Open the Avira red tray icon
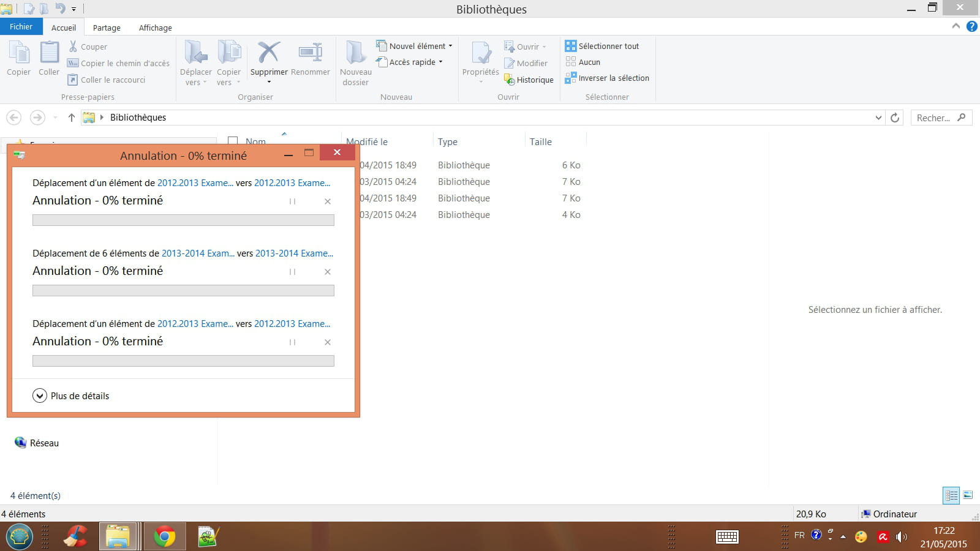The width and height of the screenshot is (980, 551). [883, 537]
